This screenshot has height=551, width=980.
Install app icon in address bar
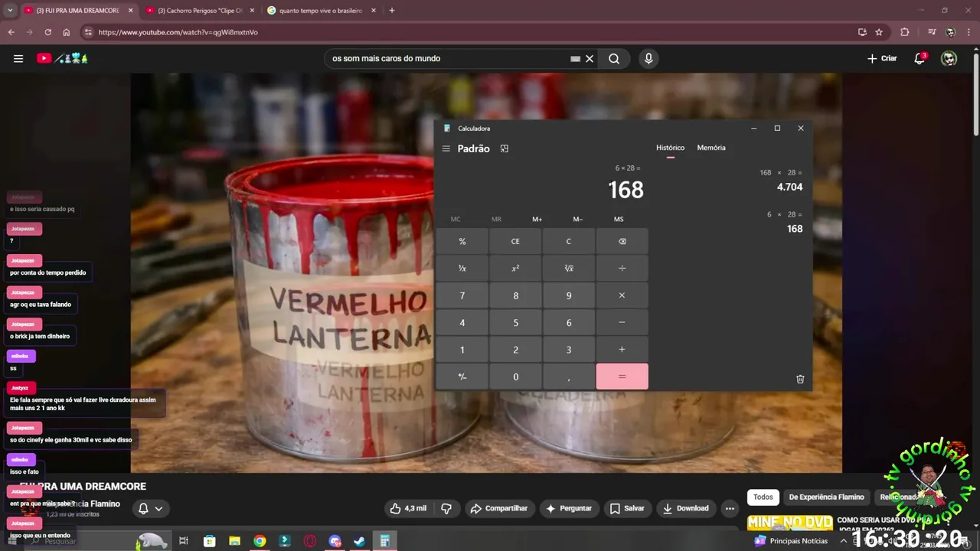point(862,32)
